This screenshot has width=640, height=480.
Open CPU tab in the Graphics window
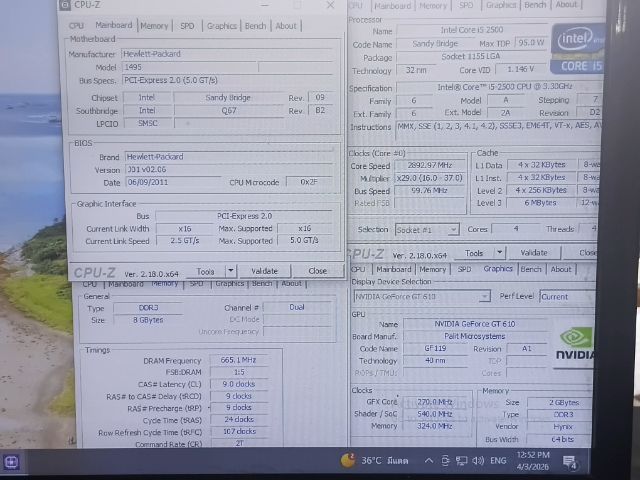(x=358, y=269)
